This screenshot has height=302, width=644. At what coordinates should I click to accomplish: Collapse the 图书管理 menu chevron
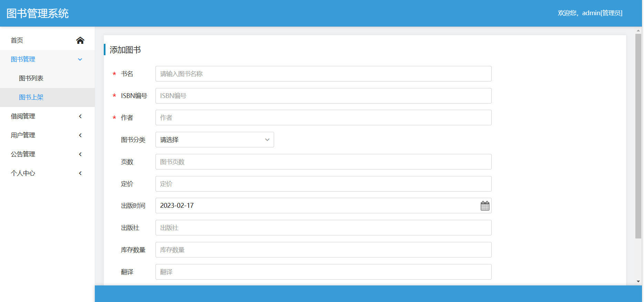(x=80, y=59)
